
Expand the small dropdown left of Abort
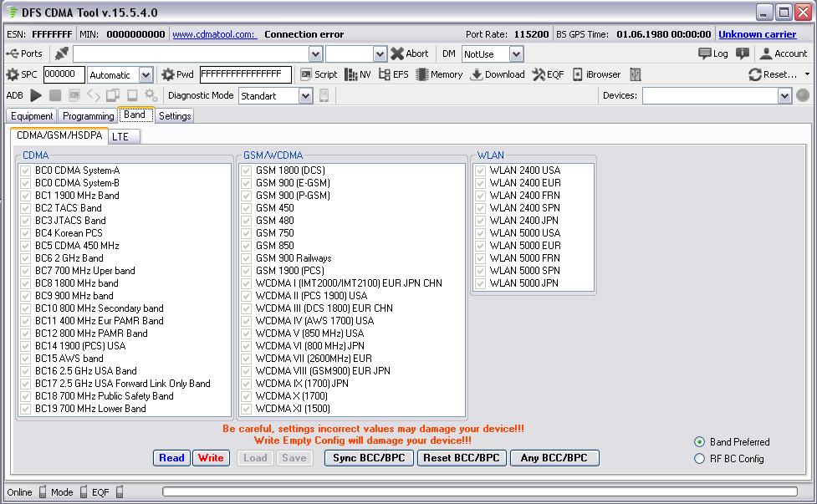[x=380, y=54]
